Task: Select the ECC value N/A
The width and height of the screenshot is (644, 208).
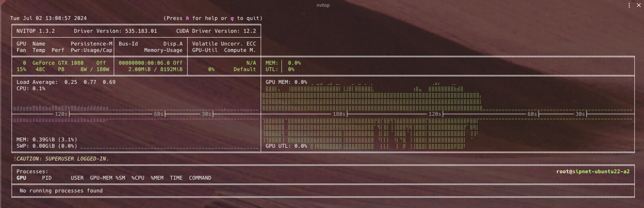Action: (x=251, y=63)
